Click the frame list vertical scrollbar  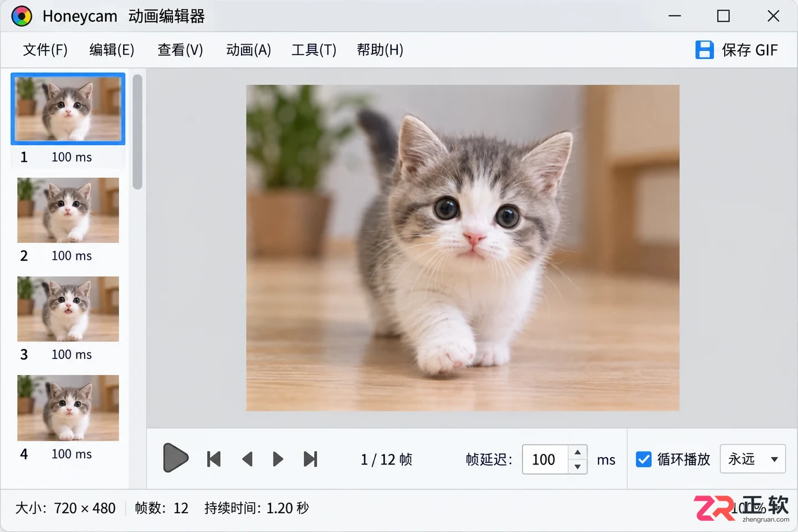coord(137,132)
